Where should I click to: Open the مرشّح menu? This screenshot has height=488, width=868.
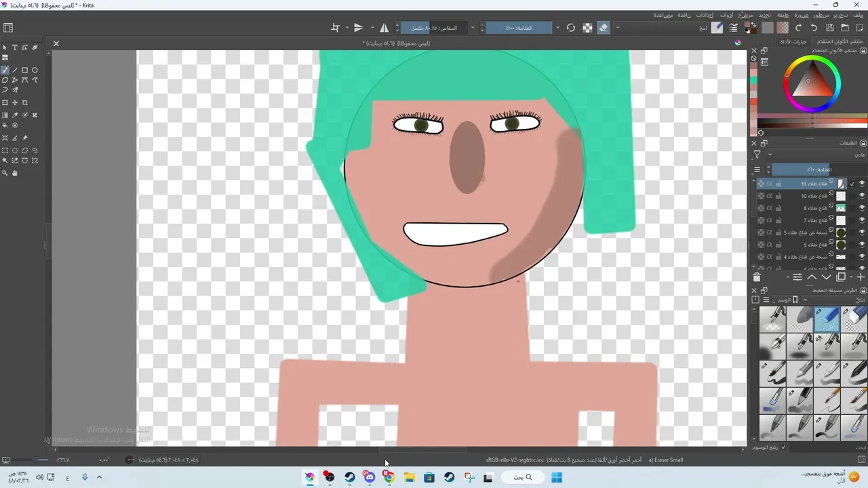pyautogui.click(x=745, y=15)
